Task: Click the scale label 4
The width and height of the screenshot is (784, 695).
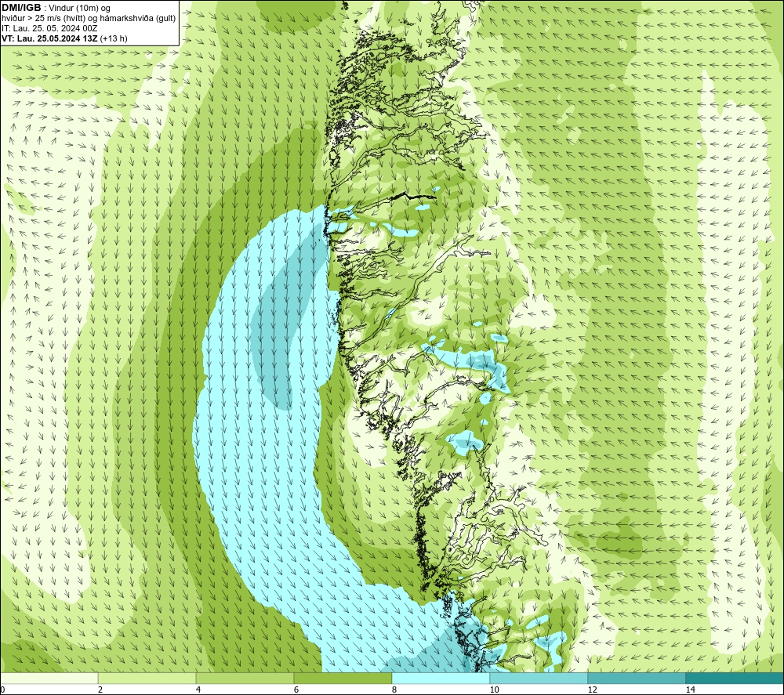Action: click(198, 690)
